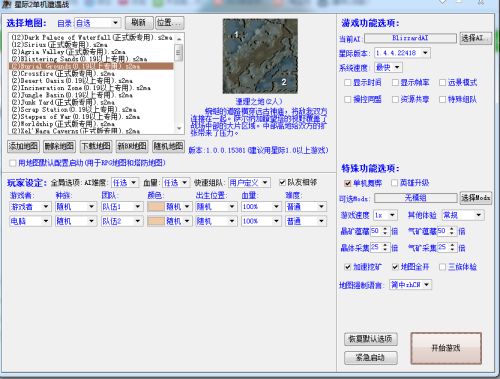The width and height of the screenshot is (500, 379).
Task: Select map (2)Agria Valley in list
Action: (x=91, y=52)
